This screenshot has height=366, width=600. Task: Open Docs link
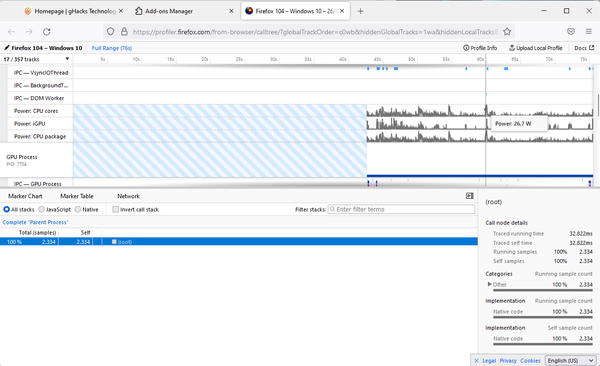coord(584,48)
